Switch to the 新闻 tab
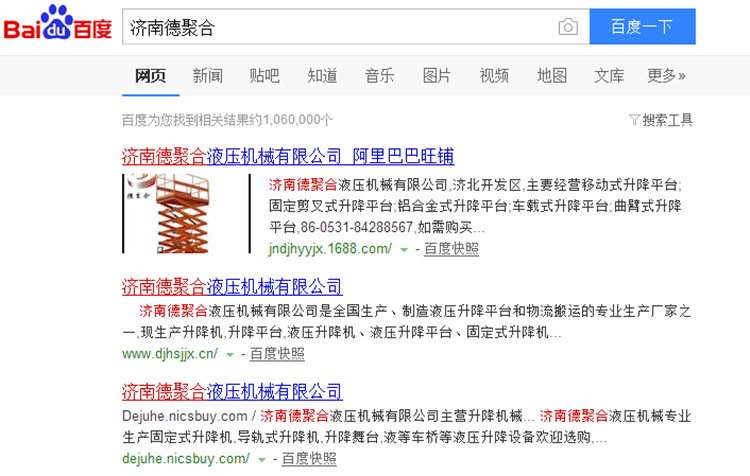 coord(208,76)
